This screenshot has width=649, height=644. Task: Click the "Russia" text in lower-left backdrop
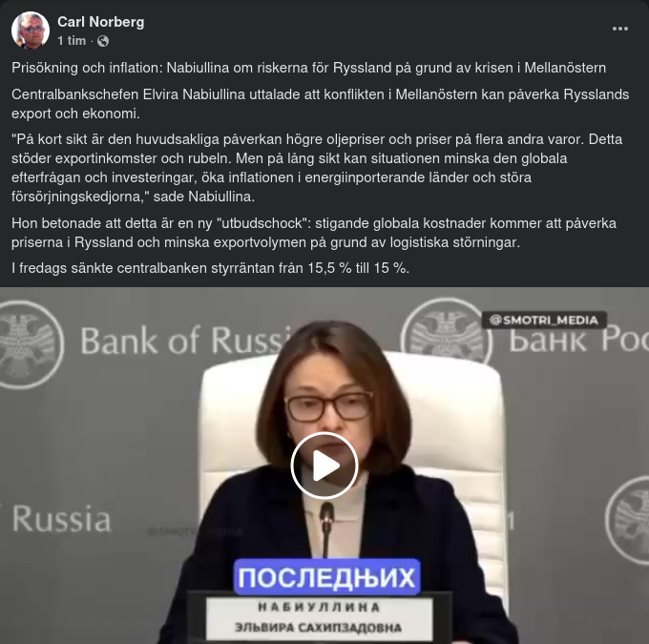61,519
